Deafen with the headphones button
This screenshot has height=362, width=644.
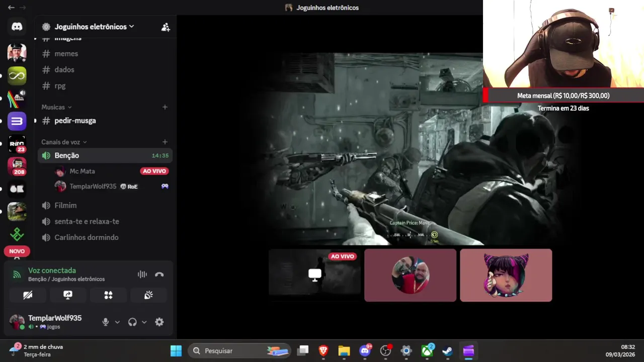coord(132,322)
